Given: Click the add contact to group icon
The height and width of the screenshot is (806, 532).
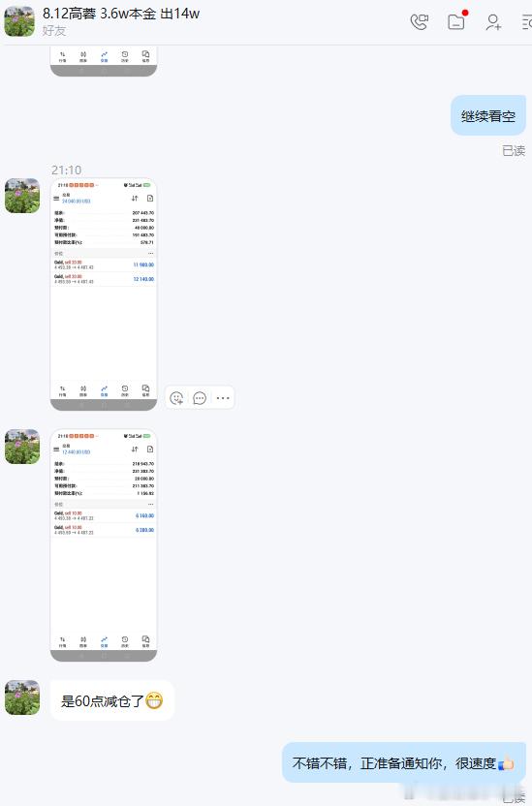Looking at the screenshot, I should (493, 21).
